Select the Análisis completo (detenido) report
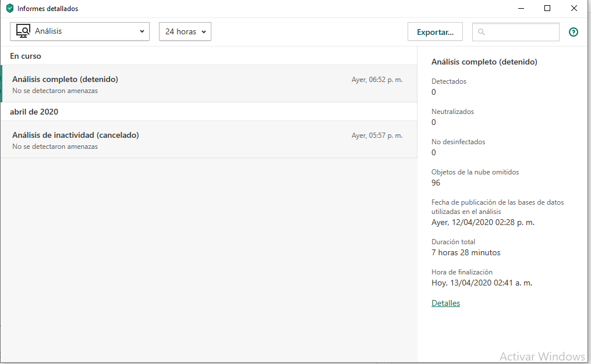Screen dimensions: 591x364 point(65,79)
